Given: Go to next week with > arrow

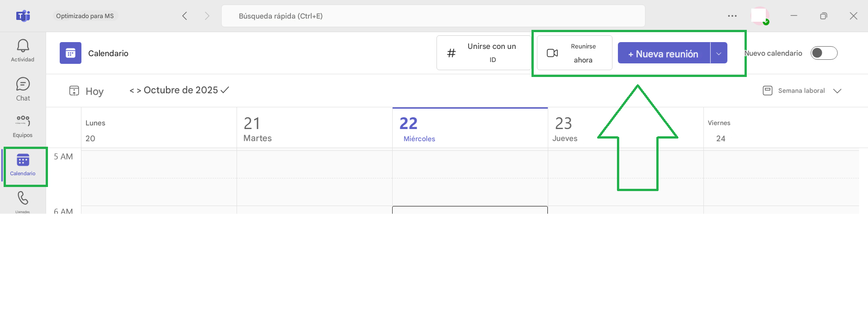Looking at the screenshot, I should click(139, 91).
